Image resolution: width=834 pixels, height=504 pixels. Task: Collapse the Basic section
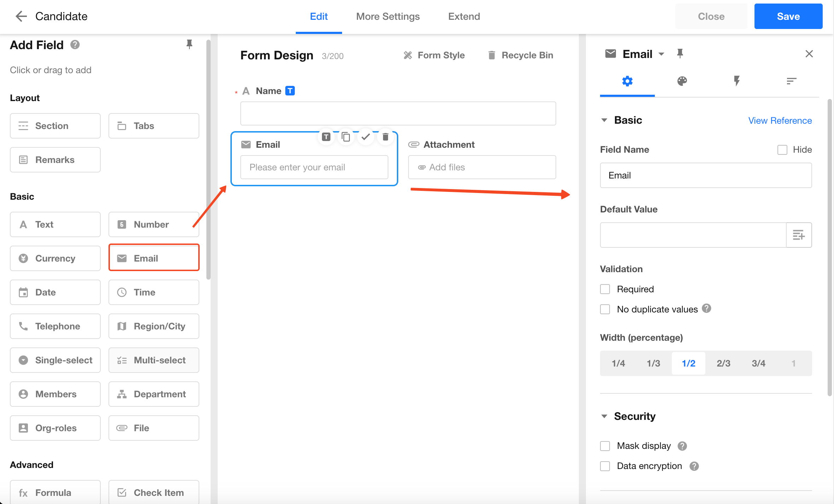click(604, 120)
